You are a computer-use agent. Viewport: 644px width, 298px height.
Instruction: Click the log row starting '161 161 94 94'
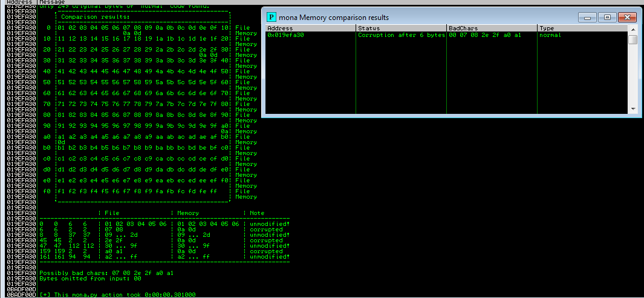pos(164,256)
